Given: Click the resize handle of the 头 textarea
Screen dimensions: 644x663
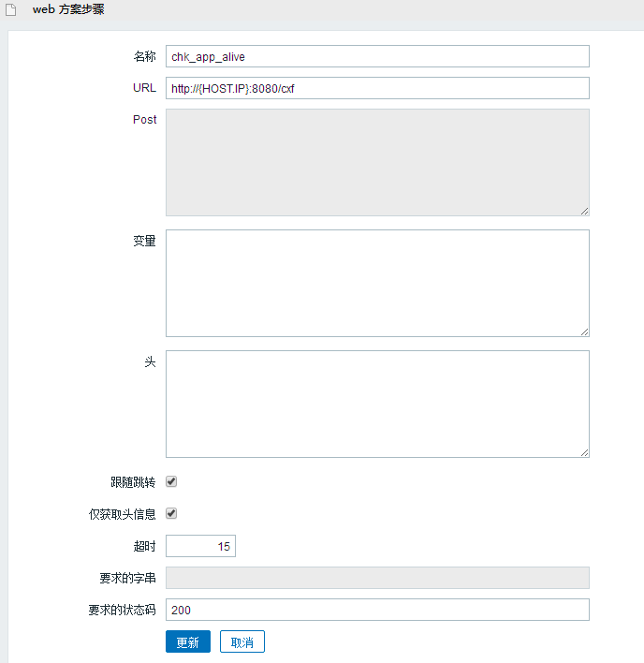Looking at the screenshot, I should pos(584,453).
